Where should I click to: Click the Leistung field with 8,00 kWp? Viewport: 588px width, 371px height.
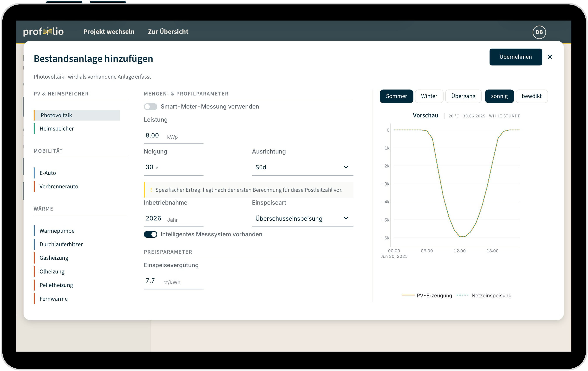(173, 136)
